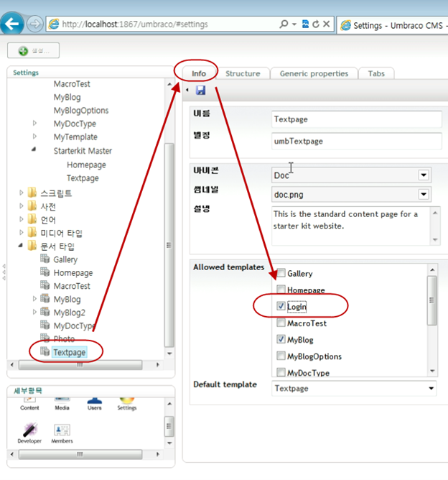Expand the MyTemplate node
The height and width of the screenshot is (480, 448).
(34, 137)
